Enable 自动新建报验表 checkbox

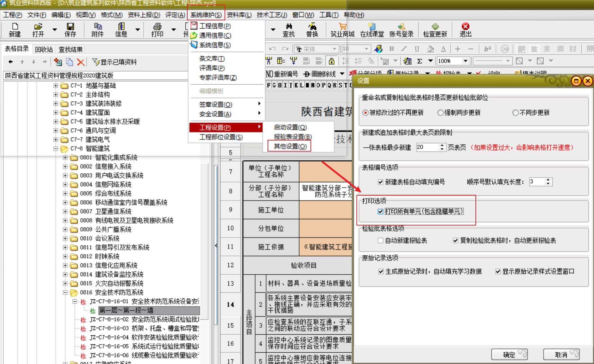(x=380, y=240)
